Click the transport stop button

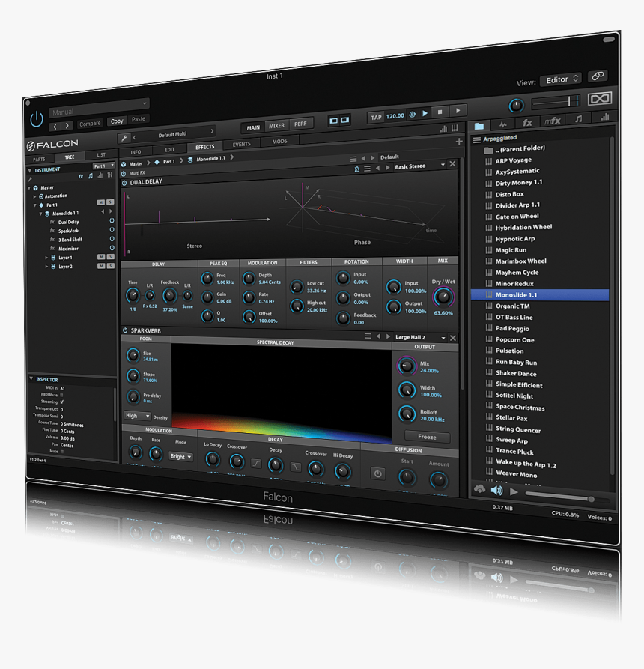[x=440, y=112]
